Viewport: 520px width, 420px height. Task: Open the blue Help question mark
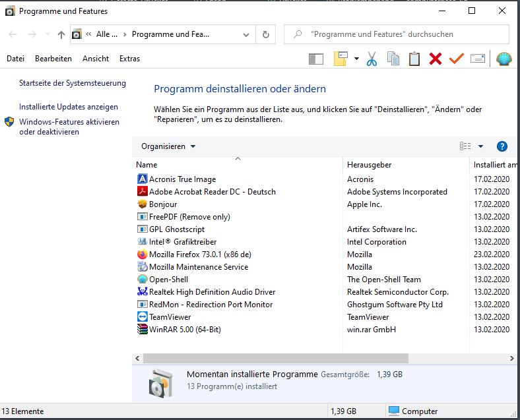[502, 146]
